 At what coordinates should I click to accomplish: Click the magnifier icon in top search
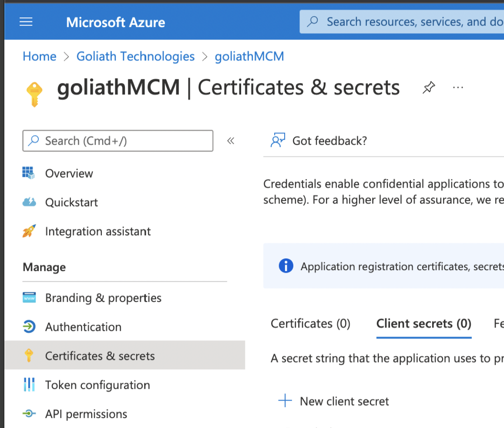tap(312, 21)
